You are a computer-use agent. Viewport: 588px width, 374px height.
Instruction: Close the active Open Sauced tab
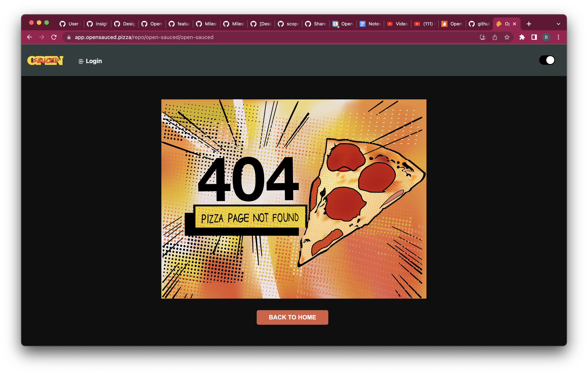click(514, 24)
